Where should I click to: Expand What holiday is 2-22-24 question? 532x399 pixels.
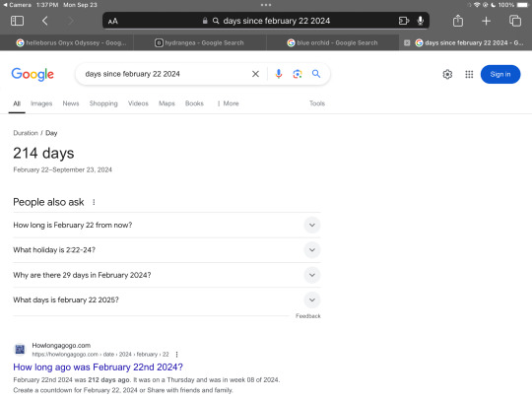click(166, 250)
